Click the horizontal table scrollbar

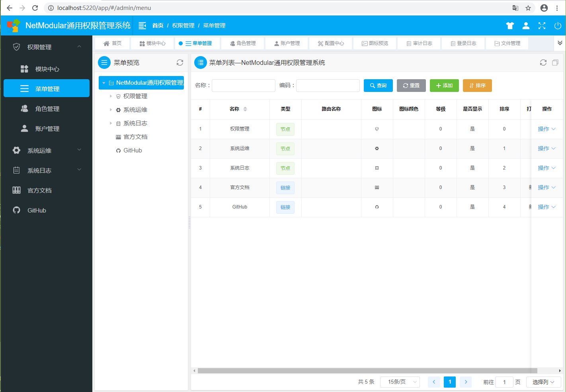pyautogui.click(x=367, y=371)
